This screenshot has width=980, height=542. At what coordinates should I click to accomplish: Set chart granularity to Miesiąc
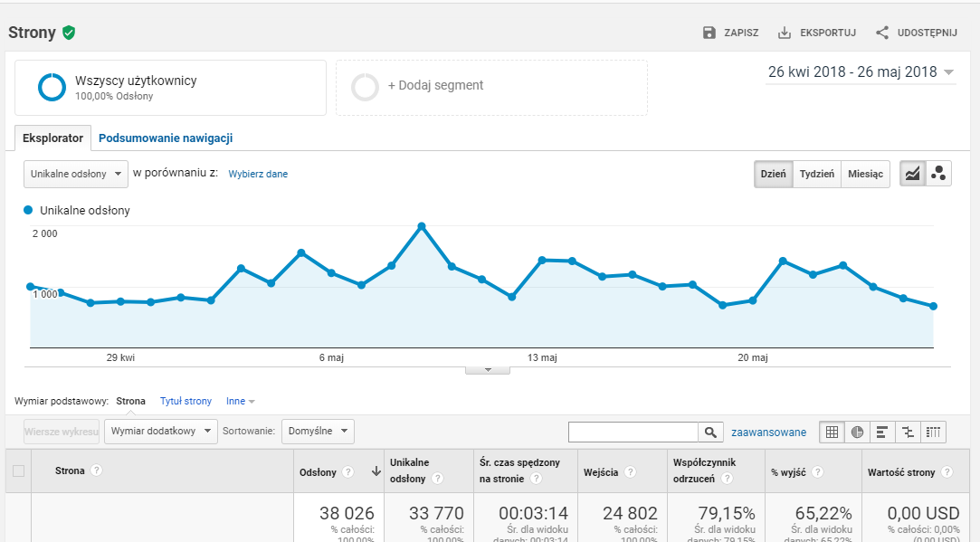tap(865, 174)
